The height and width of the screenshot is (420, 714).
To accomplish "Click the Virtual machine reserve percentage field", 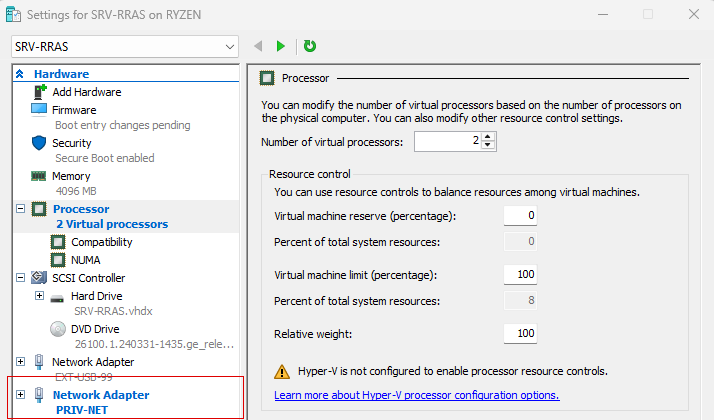I will 519,216.
